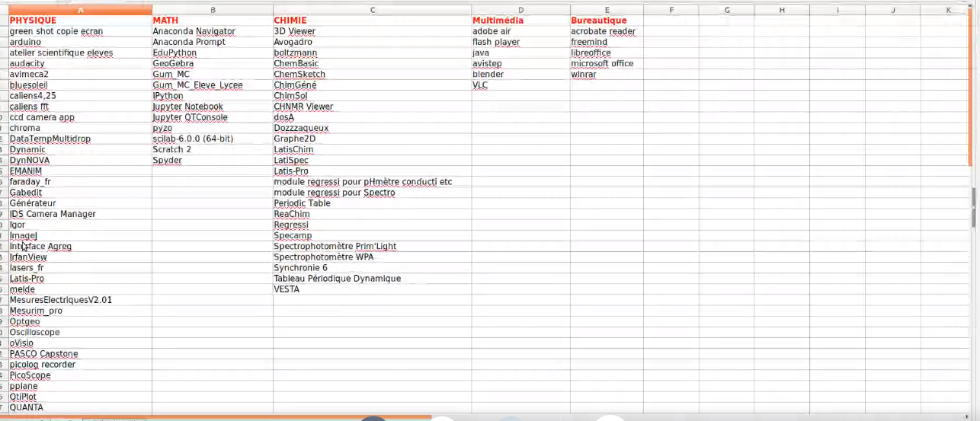Select column D header

[x=520, y=10]
